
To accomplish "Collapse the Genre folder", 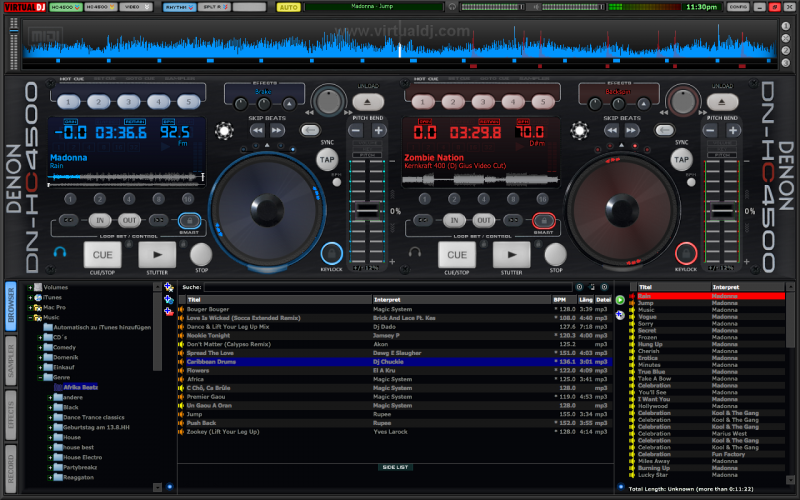I will [40, 378].
